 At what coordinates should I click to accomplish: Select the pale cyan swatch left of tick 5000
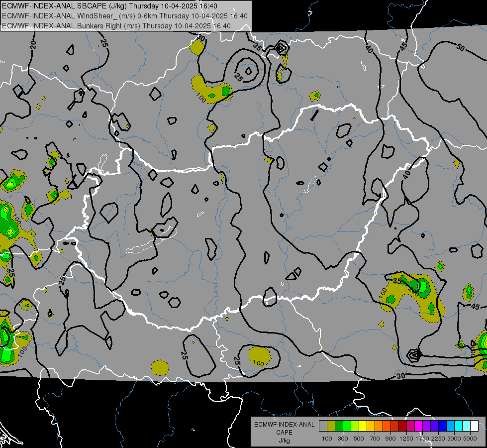467,426
